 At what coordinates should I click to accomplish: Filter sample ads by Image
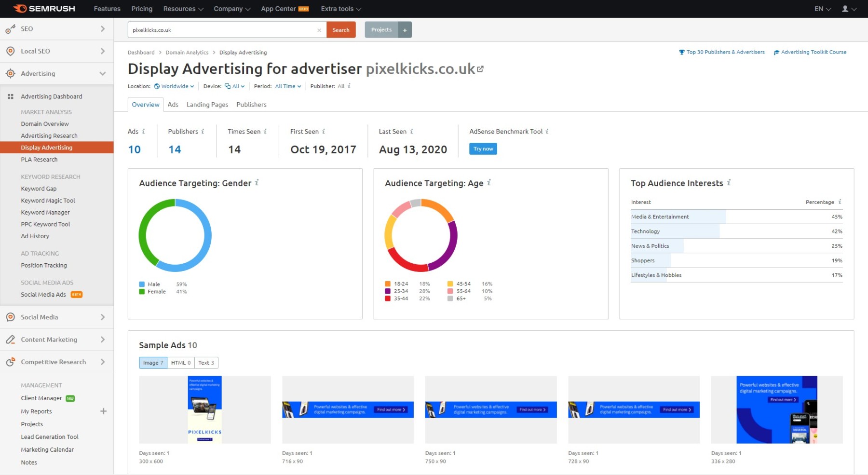click(153, 363)
